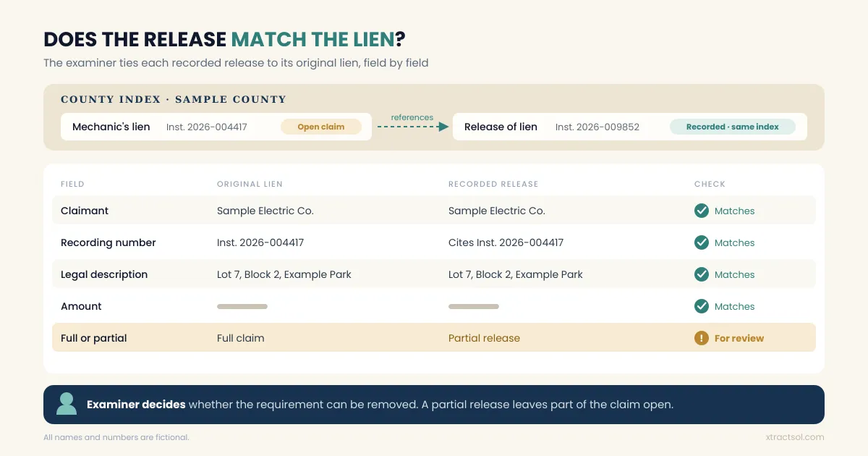Click Sample Electric Co. under Original Lien
Image resolution: width=868 pixels, height=456 pixels.
click(x=265, y=211)
